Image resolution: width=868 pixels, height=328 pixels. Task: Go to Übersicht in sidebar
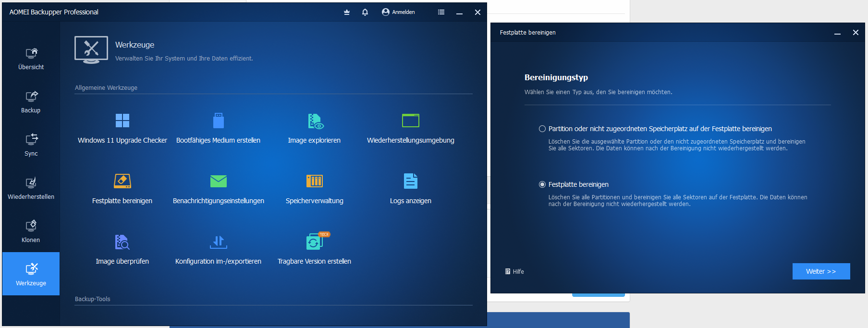[x=31, y=59]
